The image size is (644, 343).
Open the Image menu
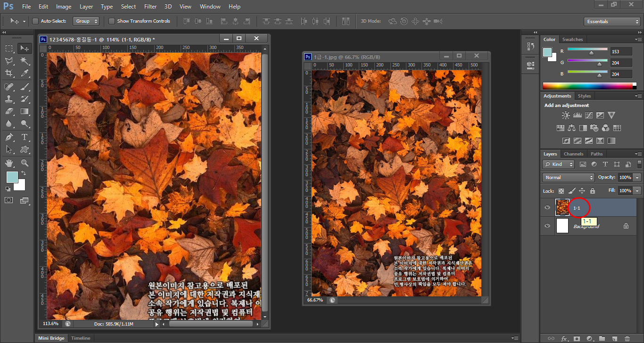[x=64, y=7]
